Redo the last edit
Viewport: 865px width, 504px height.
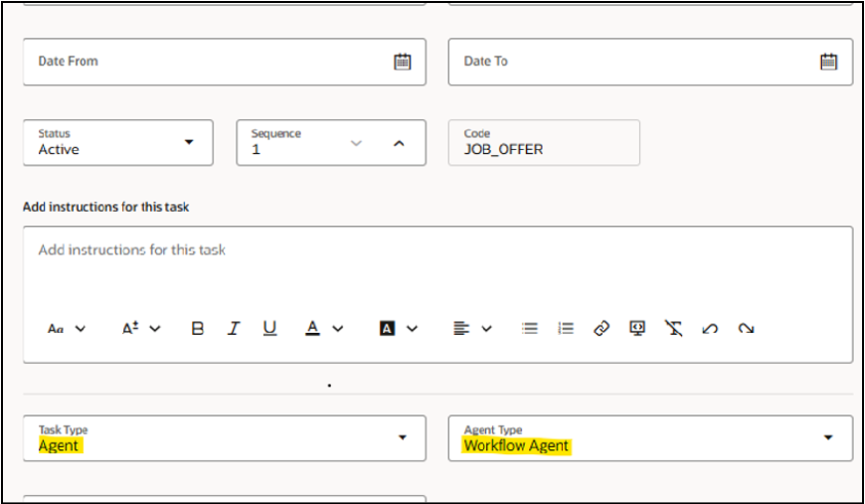tap(746, 329)
